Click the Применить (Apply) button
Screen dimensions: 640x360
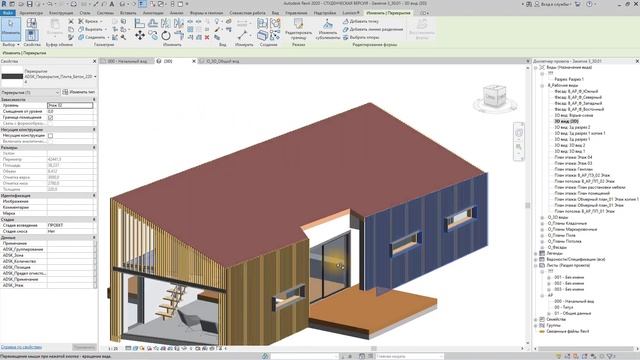pos(84,347)
